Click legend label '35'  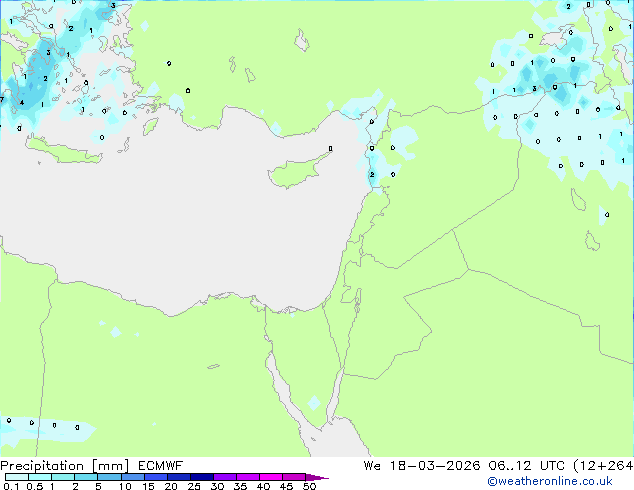tap(240, 486)
